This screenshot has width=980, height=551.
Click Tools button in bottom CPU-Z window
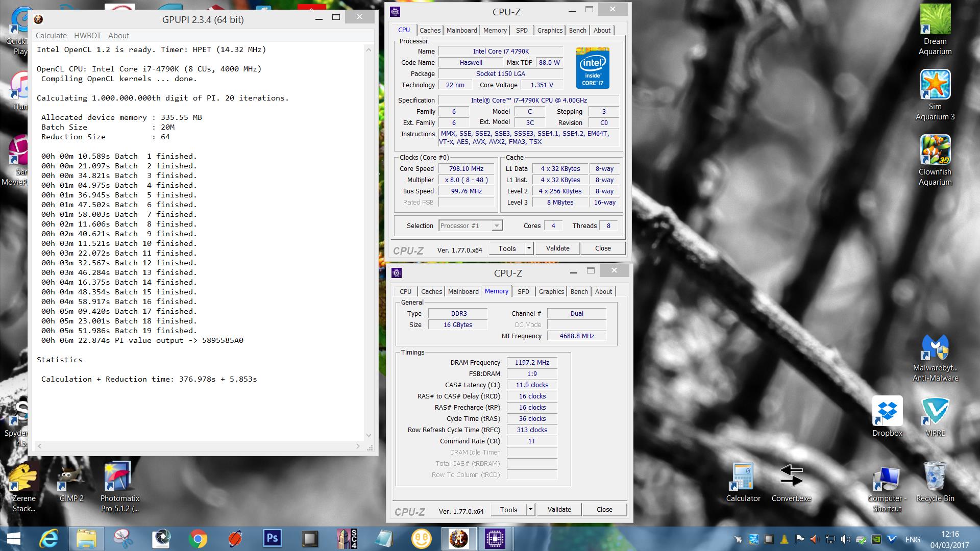click(x=508, y=510)
